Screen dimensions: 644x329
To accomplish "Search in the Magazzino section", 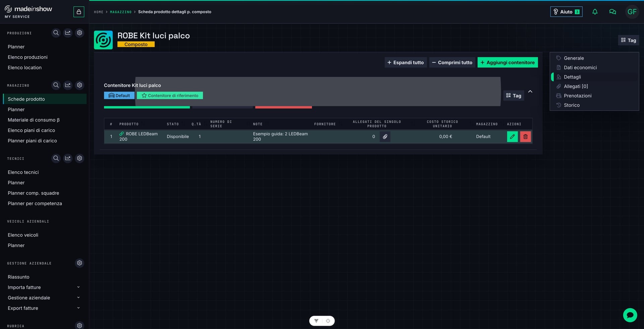I will coord(56,85).
